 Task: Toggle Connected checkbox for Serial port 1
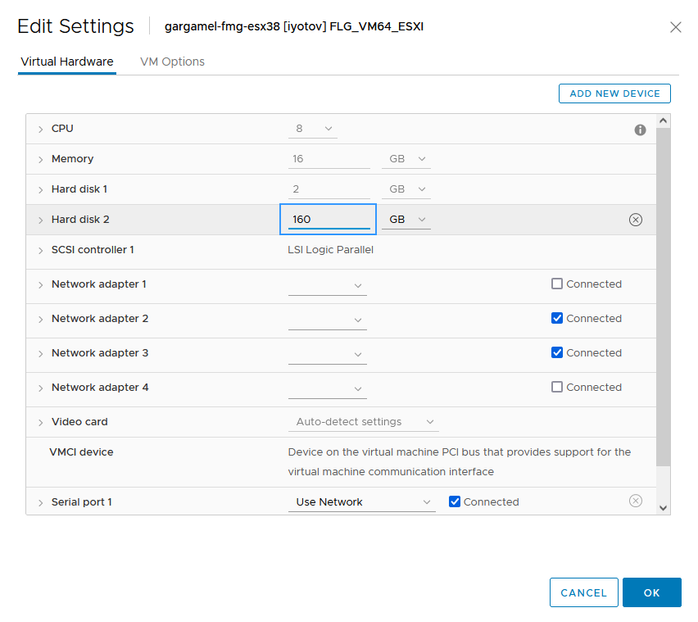click(455, 502)
